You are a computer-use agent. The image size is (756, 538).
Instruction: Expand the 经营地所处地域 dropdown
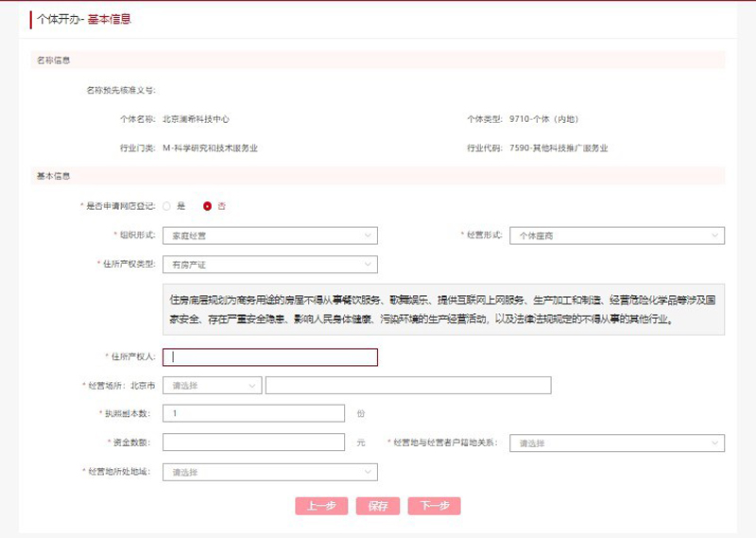pos(269,472)
